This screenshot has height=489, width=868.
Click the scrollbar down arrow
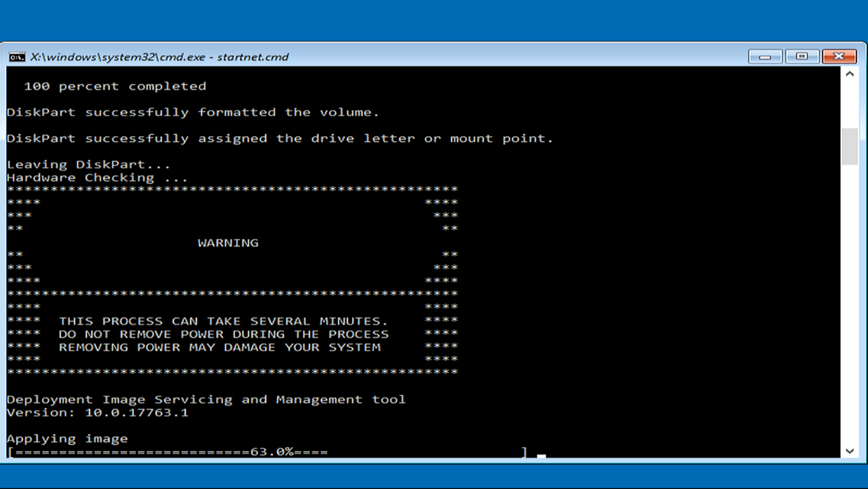pyautogui.click(x=850, y=451)
